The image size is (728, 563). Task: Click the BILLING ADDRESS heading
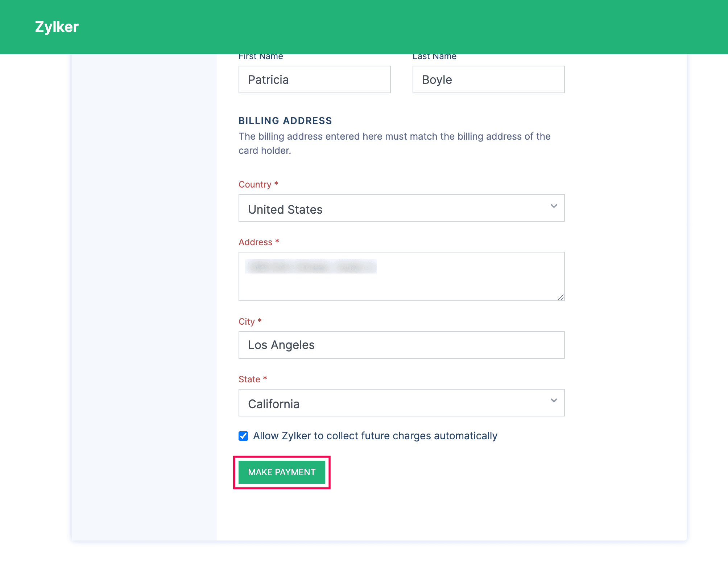pyautogui.click(x=285, y=121)
